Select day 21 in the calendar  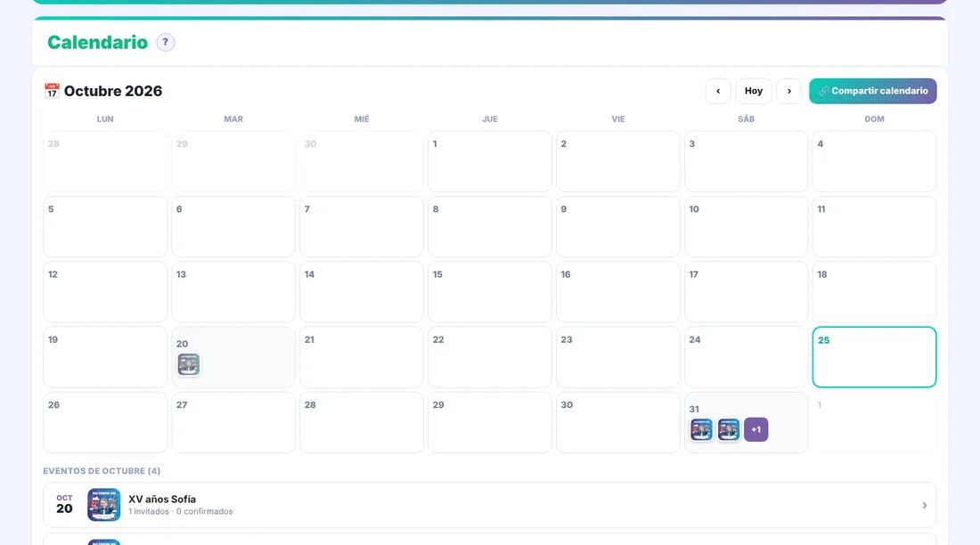click(361, 357)
